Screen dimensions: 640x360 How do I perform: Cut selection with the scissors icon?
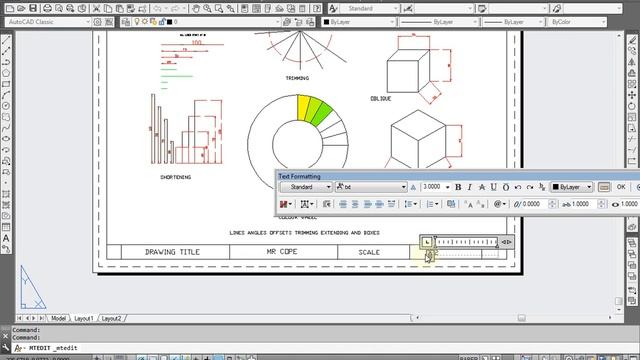[96, 8]
